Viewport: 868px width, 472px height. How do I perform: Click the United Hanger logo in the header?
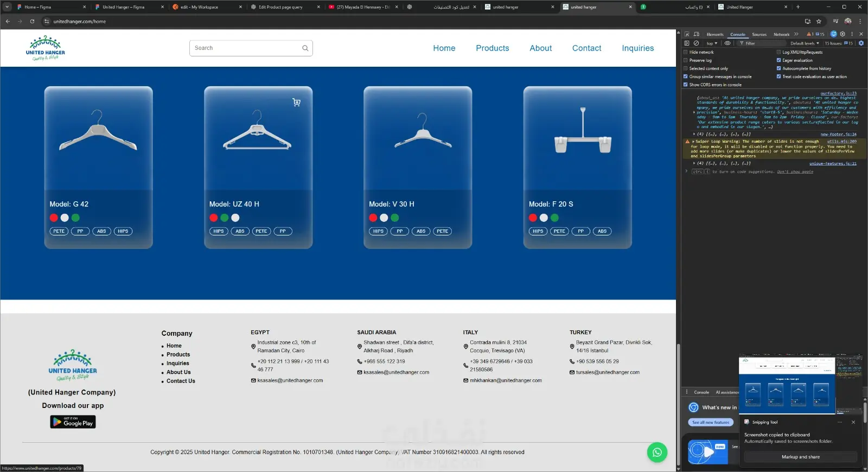[x=45, y=48]
